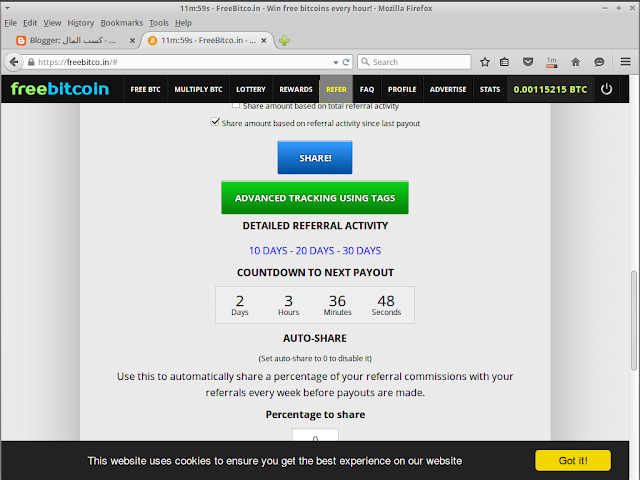Screen dimensions: 640x480
Task: Click the vertical page scrollbar thumb
Action: click(634, 320)
